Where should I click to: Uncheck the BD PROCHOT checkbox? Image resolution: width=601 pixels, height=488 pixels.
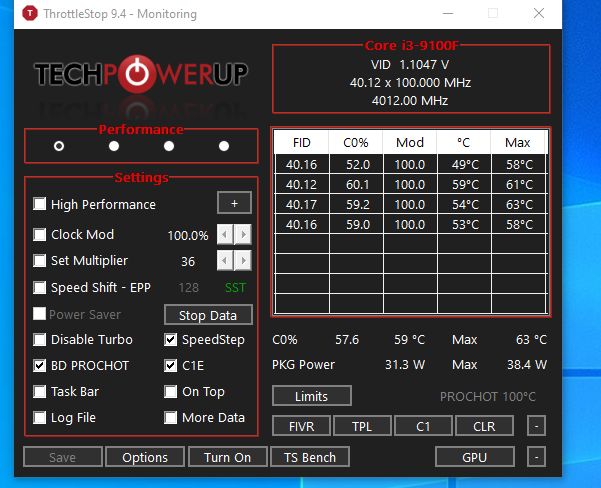pos(39,366)
